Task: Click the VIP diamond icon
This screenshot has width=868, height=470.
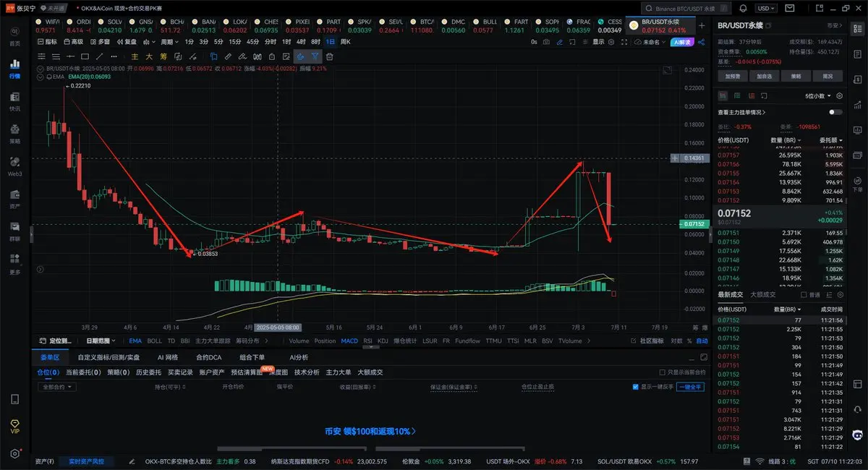Action: coord(14,425)
